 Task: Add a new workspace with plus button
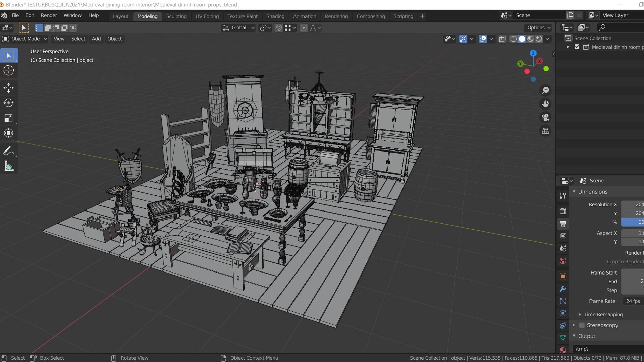tap(422, 16)
